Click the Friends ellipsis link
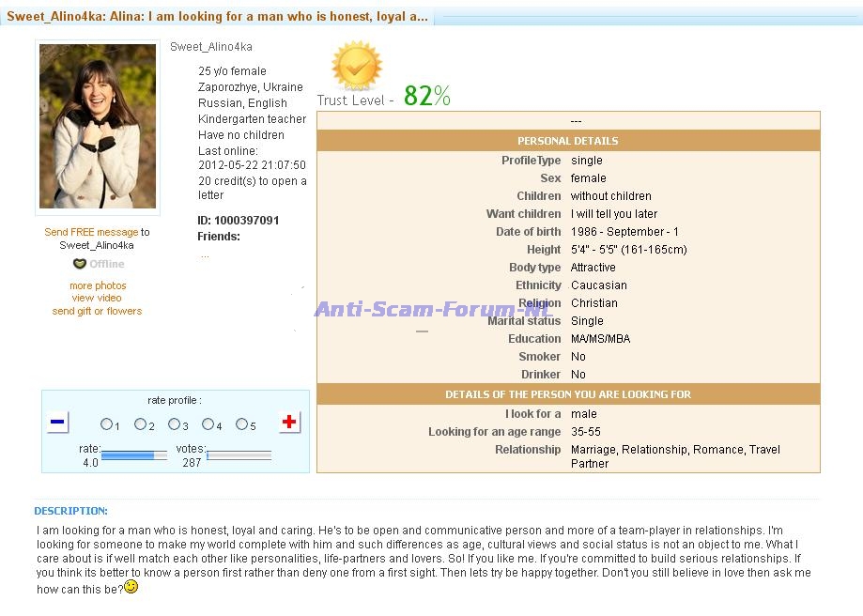 (x=204, y=254)
